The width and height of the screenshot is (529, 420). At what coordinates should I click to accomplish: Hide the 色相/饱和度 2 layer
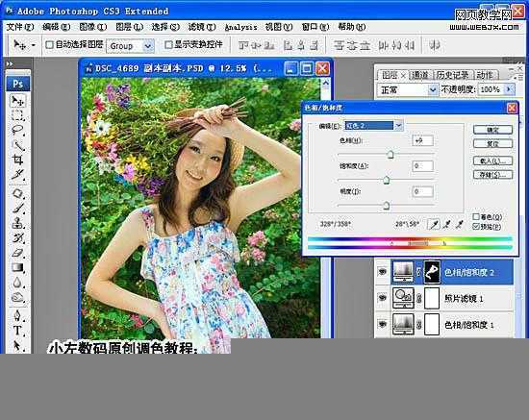382,271
